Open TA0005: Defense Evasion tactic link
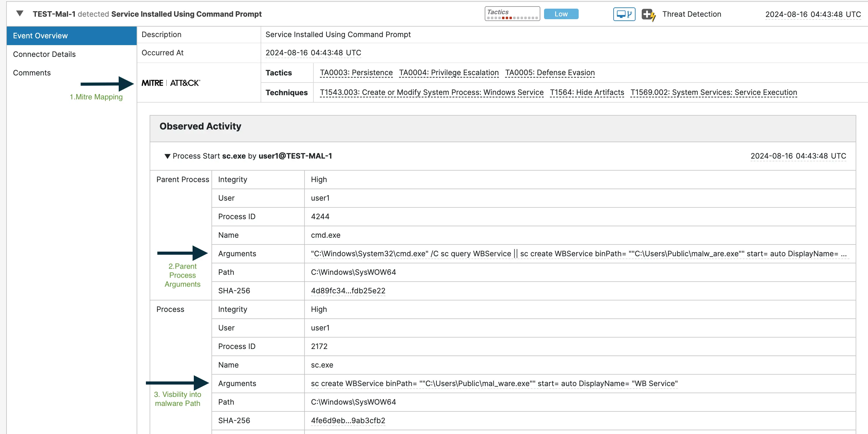 [550, 72]
